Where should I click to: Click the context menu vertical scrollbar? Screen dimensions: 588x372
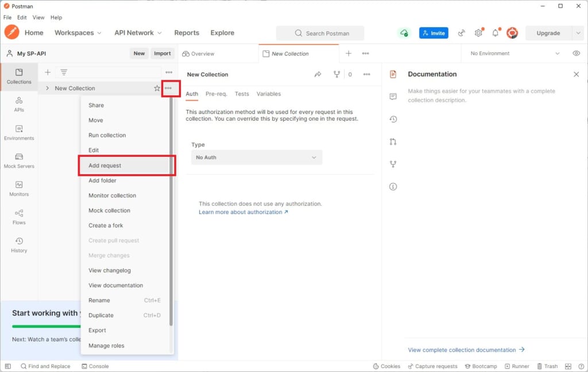pos(171,210)
